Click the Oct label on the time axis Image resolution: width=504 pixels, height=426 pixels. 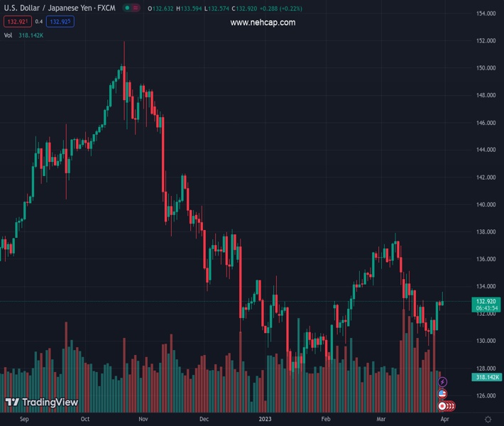(x=85, y=420)
